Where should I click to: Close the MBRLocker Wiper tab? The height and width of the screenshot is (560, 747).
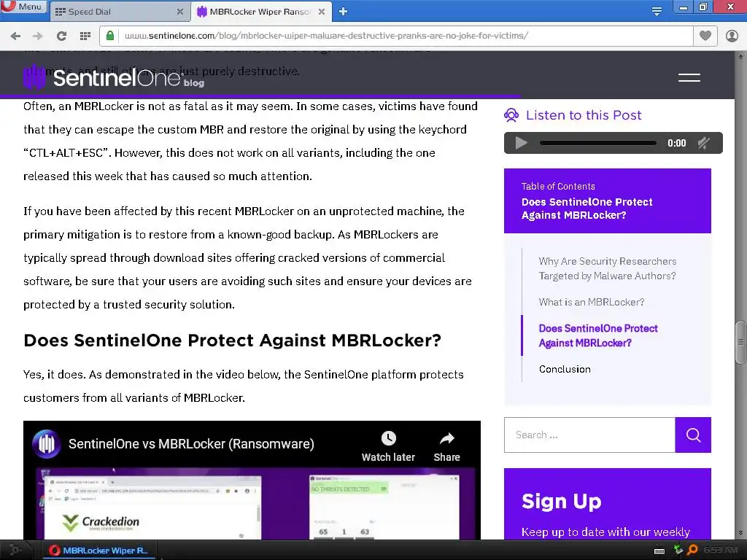point(322,12)
